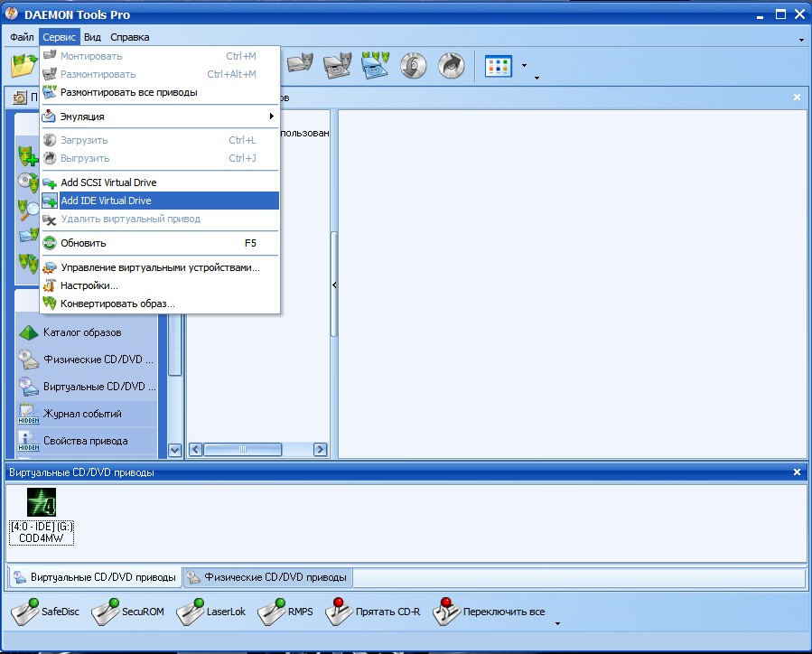
Task: Open the Файл menu
Action: pos(22,37)
